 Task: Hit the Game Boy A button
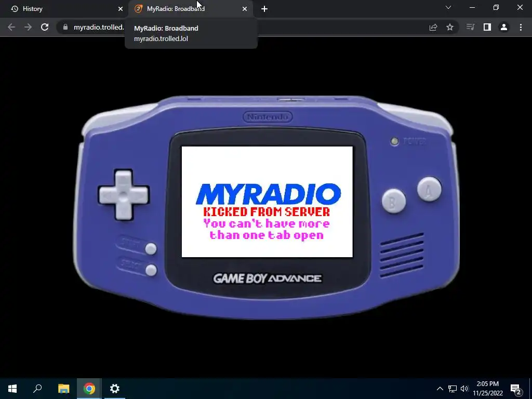point(429,189)
